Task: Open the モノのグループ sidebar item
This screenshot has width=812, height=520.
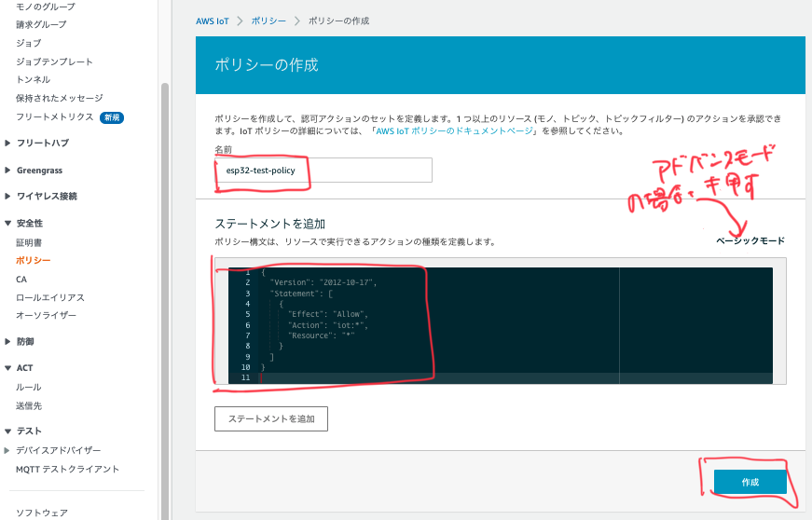Action: tap(46, 7)
